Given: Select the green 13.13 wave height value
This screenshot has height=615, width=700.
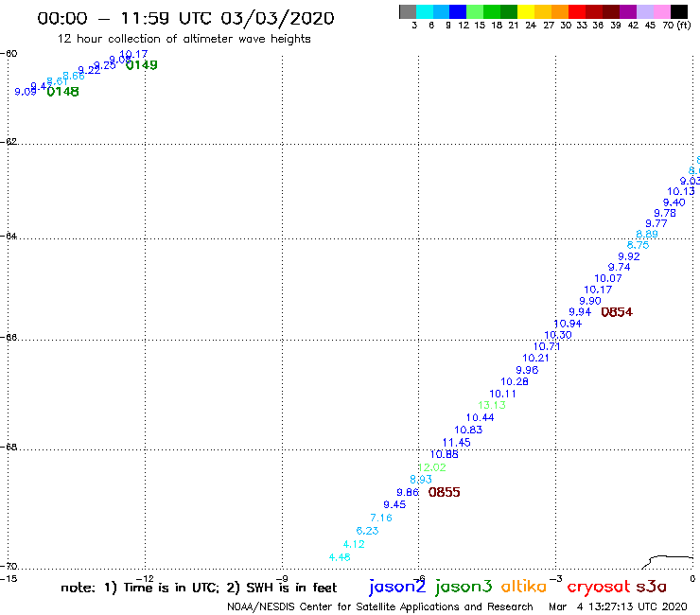Looking at the screenshot, I should click(x=492, y=406).
